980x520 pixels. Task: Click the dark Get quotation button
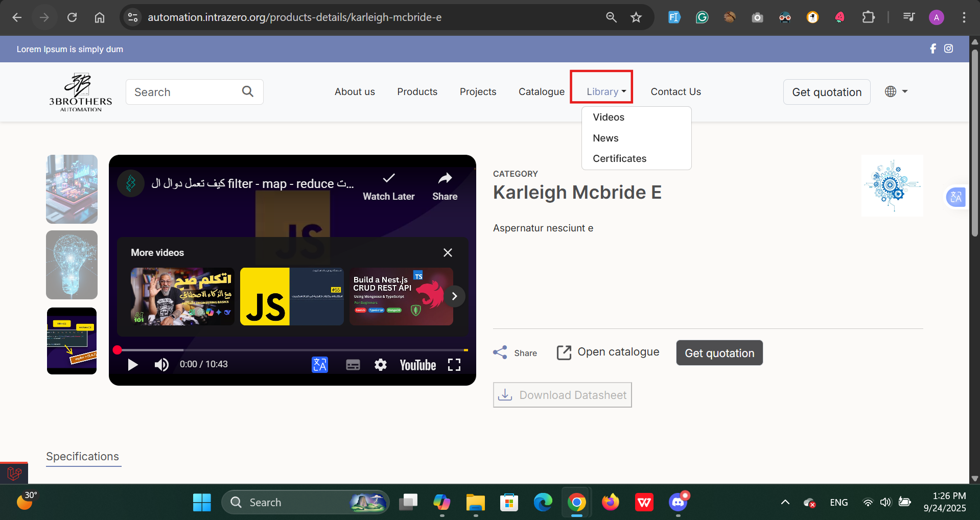point(719,353)
